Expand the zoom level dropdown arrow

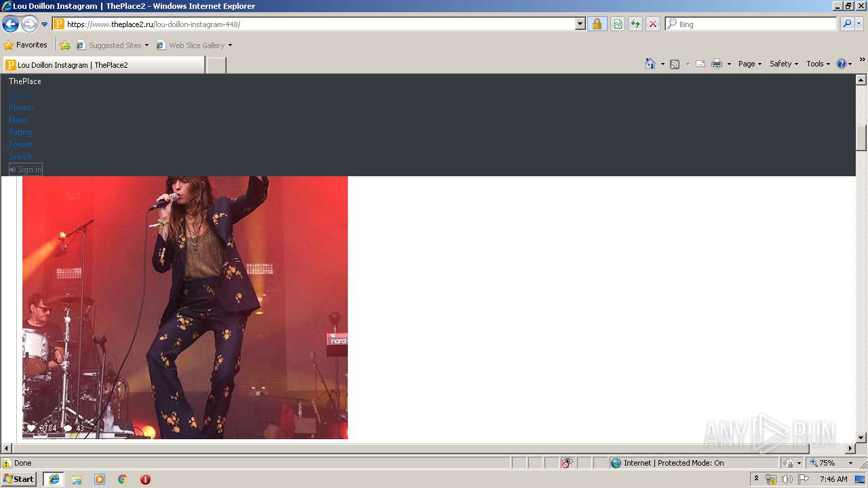click(x=850, y=463)
